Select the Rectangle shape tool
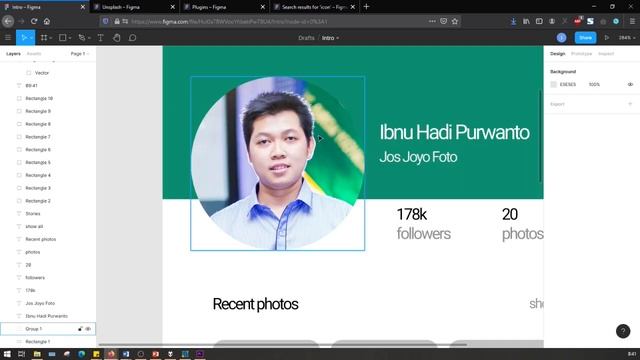 click(x=62, y=38)
